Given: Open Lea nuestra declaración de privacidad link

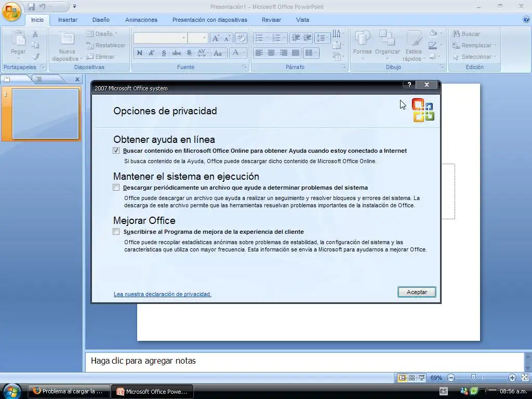Looking at the screenshot, I should (x=163, y=294).
